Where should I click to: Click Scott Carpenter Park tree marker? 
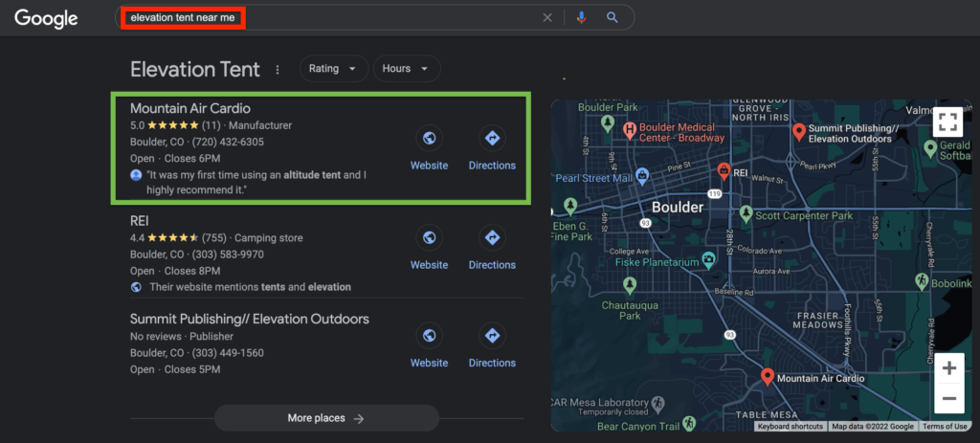(746, 213)
